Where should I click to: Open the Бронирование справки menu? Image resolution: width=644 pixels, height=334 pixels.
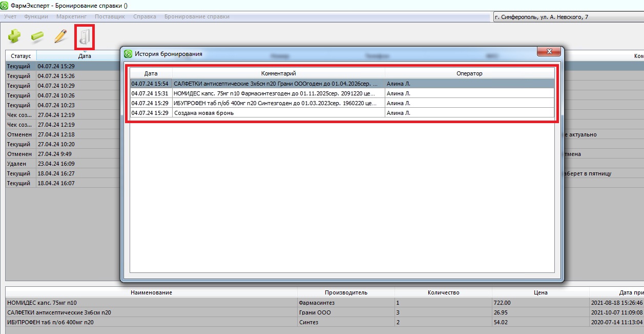coord(197,16)
